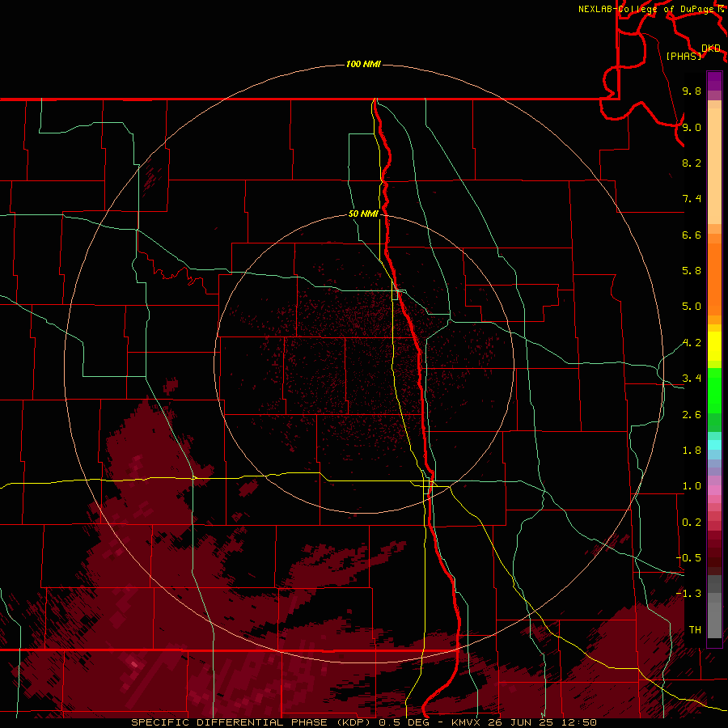Select the -1.3 value on color scale
Screen dimensions: 728x728
(688, 594)
